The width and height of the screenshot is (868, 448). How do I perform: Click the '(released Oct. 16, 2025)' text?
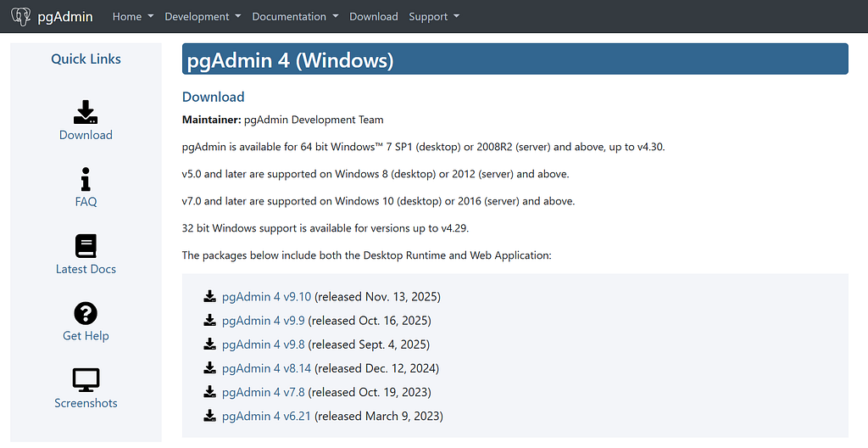(370, 321)
